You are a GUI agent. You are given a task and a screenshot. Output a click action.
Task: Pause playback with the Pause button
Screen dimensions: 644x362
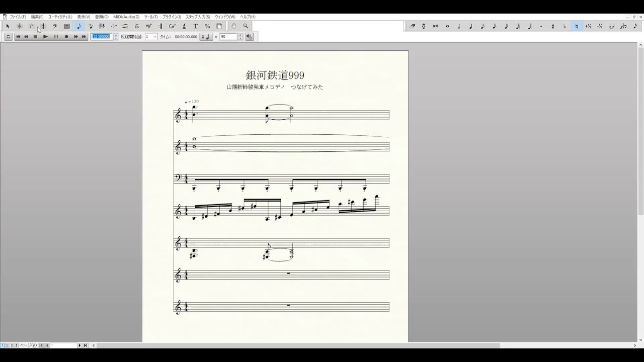[56, 37]
